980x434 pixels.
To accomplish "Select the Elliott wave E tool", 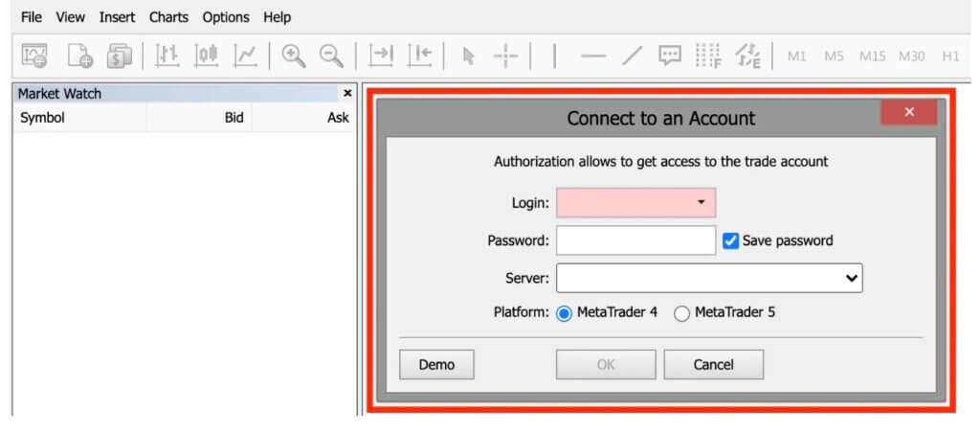I will click(747, 57).
